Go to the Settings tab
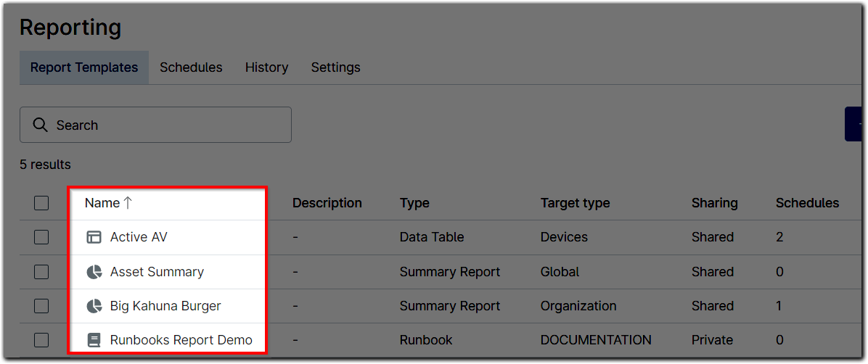Image resolution: width=868 pixels, height=364 pixels. pyautogui.click(x=335, y=67)
